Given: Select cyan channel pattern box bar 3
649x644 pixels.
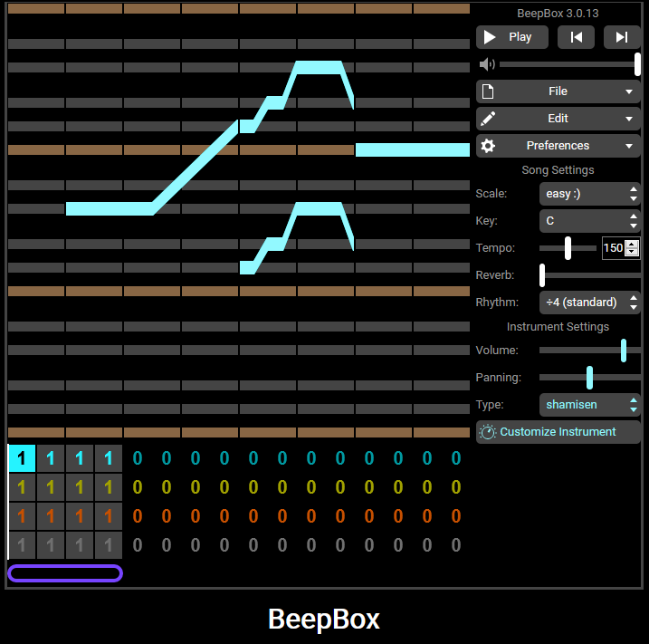Looking at the screenshot, I should [x=80, y=458].
